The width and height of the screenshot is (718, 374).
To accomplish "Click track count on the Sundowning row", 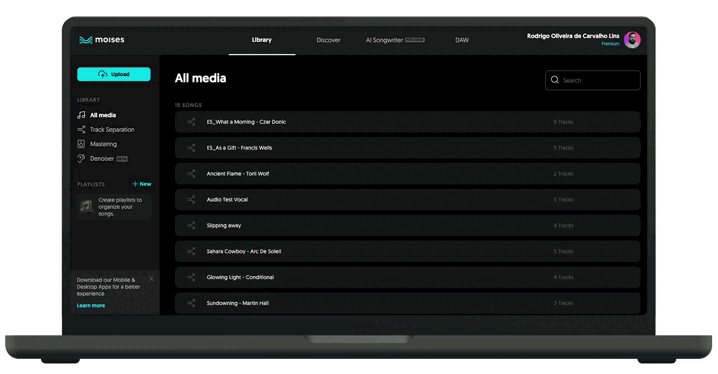I will 563,303.
